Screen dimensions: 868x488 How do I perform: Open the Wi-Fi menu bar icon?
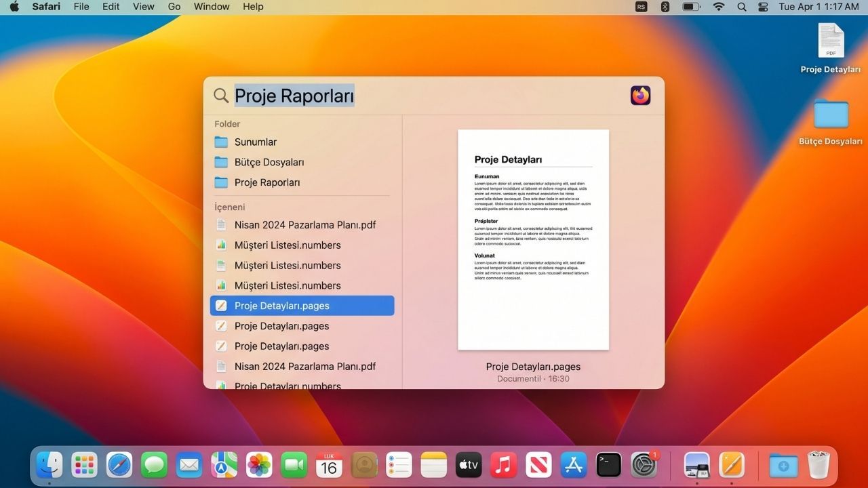coord(719,7)
